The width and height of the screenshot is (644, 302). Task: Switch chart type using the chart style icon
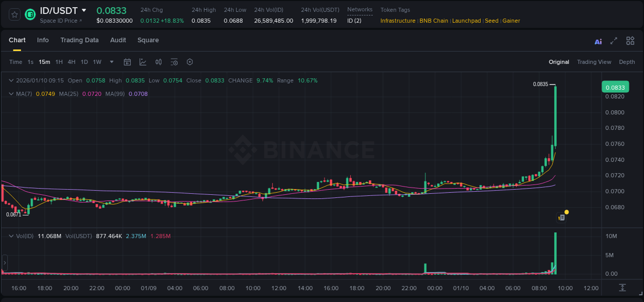tap(142, 62)
